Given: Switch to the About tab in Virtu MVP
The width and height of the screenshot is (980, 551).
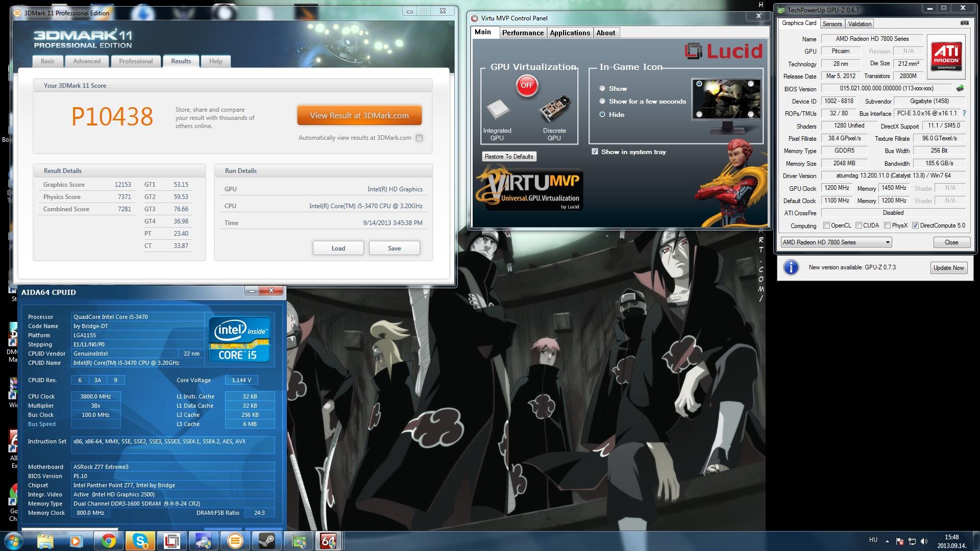Looking at the screenshot, I should pyautogui.click(x=606, y=33).
